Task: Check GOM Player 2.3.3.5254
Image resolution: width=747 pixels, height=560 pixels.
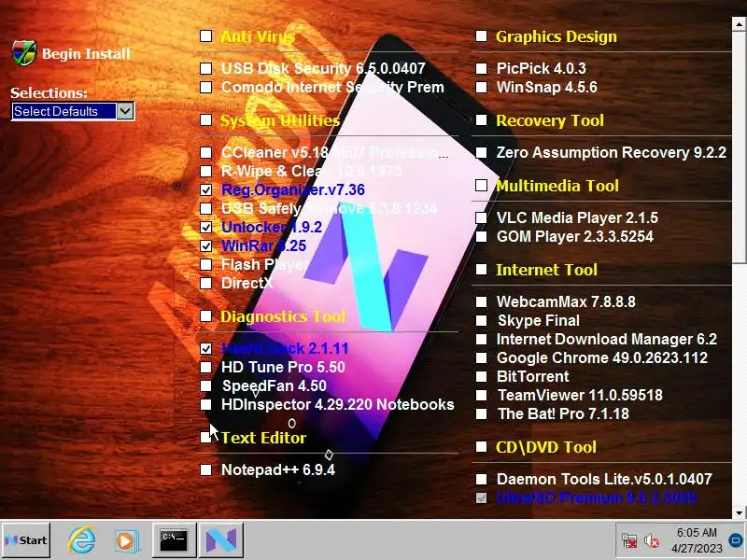Action: pyautogui.click(x=482, y=236)
